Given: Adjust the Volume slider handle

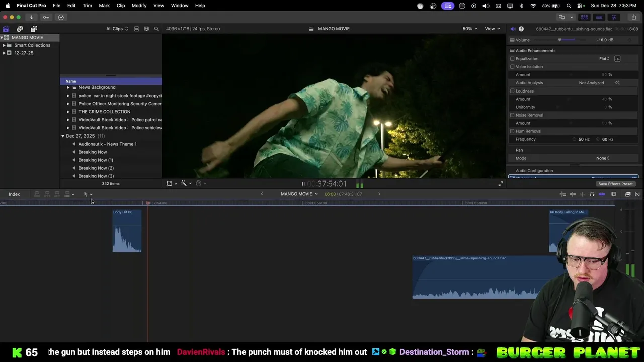Looking at the screenshot, I should (559, 40).
